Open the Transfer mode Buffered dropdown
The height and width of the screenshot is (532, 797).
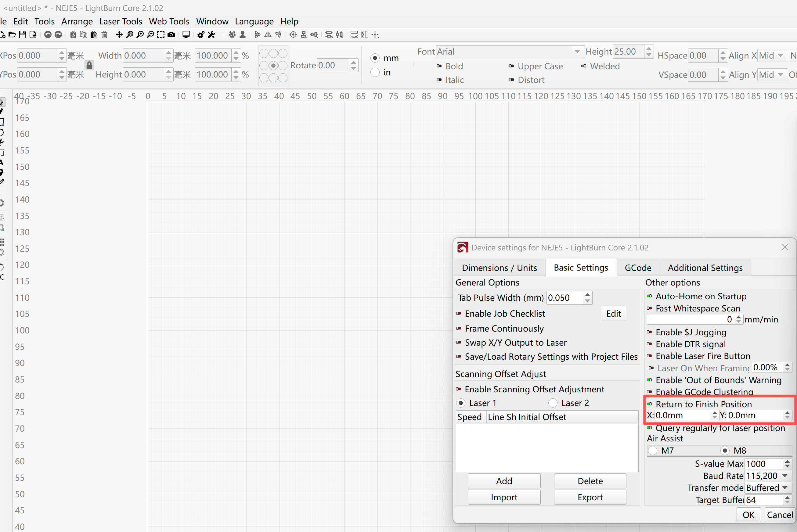coord(768,487)
